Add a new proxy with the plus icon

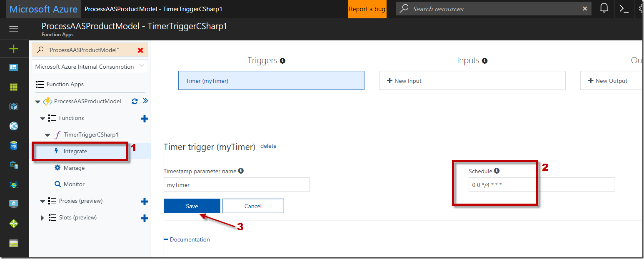click(145, 202)
